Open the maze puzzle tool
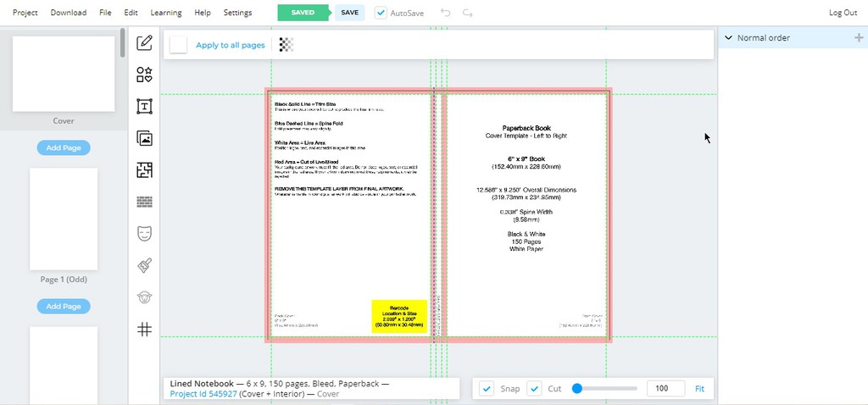Image resolution: width=868 pixels, height=405 pixels. point(144,170)
